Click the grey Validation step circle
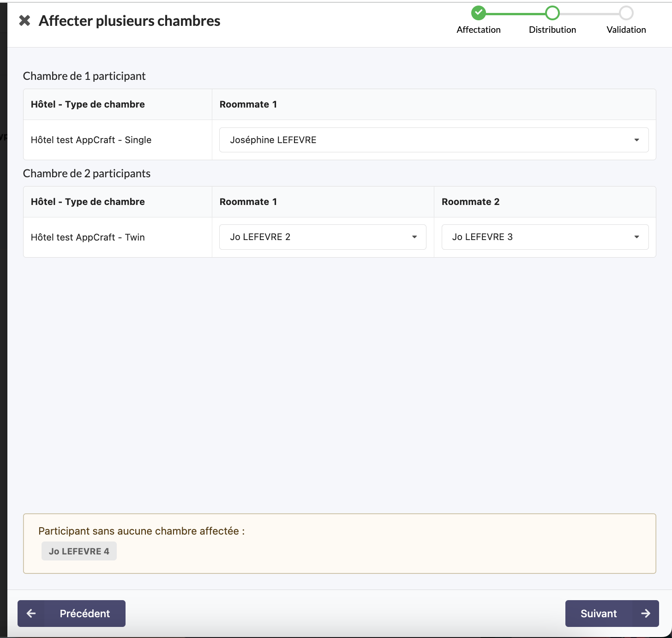672x638 pixels. 626,13
